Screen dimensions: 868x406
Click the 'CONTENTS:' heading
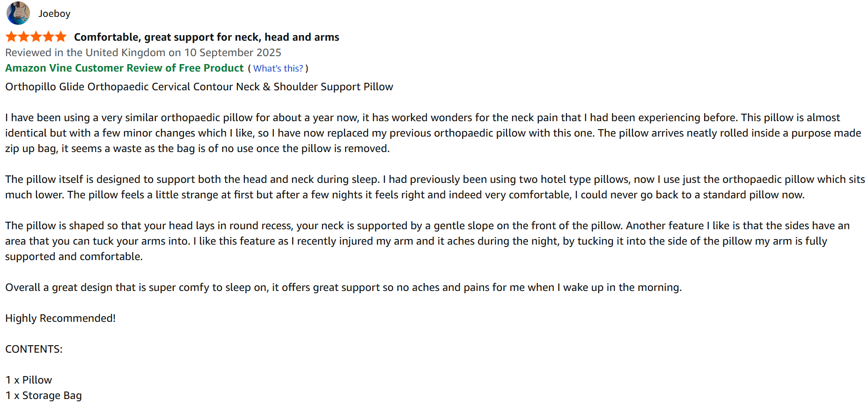[34, 349]
